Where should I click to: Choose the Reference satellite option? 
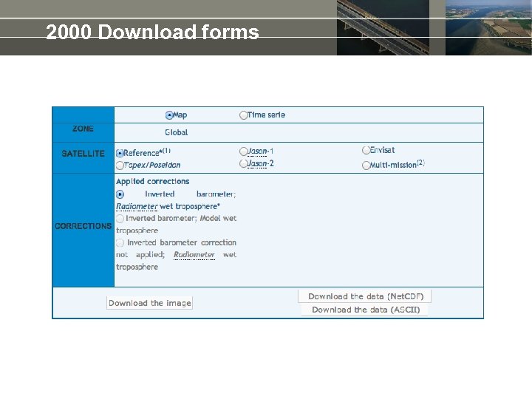click(120, 154)
